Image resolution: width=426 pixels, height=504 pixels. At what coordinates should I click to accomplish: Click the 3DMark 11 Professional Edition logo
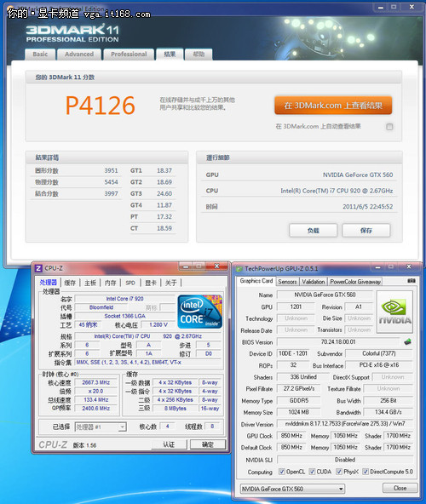(x=72, y=33)
